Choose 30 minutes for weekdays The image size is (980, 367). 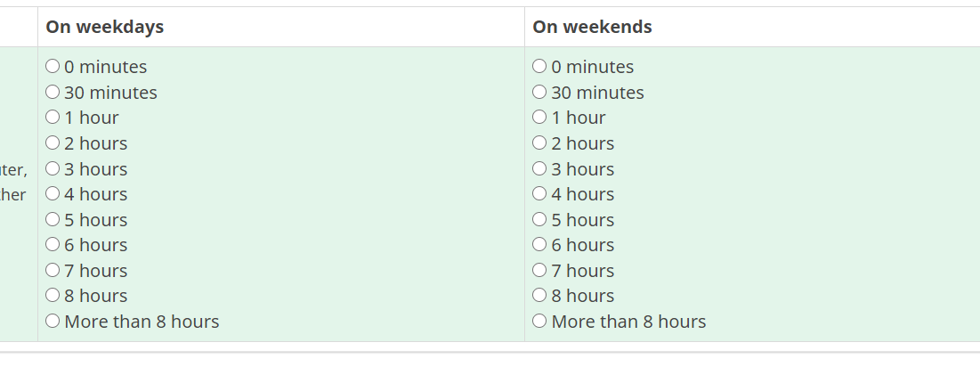tap(53, 92)
